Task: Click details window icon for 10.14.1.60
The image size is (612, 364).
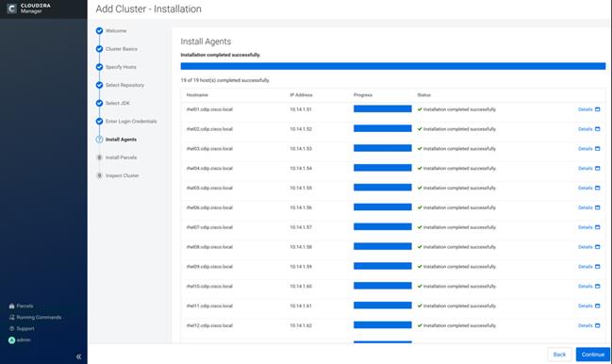Action: [x=597, y=286]
